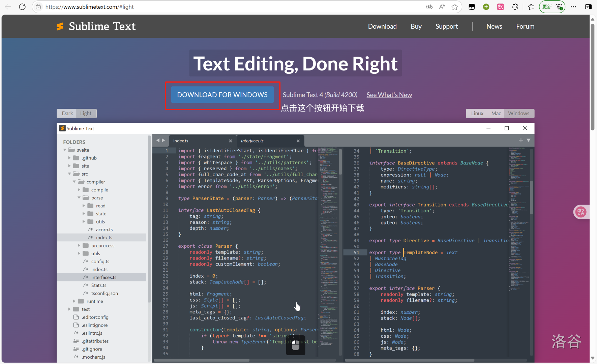The height and width of the screenshot is (364, 597).
Task: Open the browser Extensions puzzle icon
Action: point(515,6)
